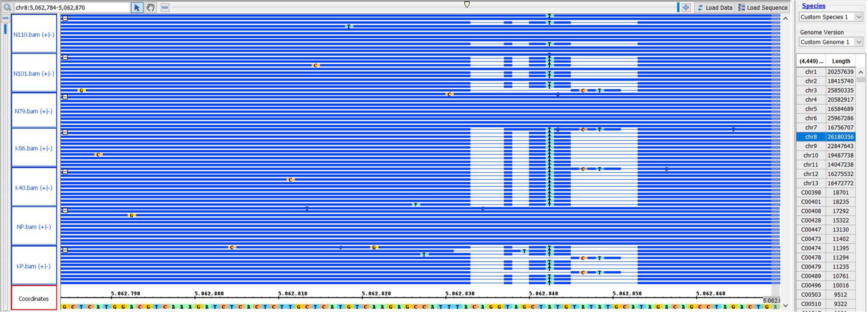Sort by the Length column header
This screenshot has width=868, height=312.
[x=841, y=61]
